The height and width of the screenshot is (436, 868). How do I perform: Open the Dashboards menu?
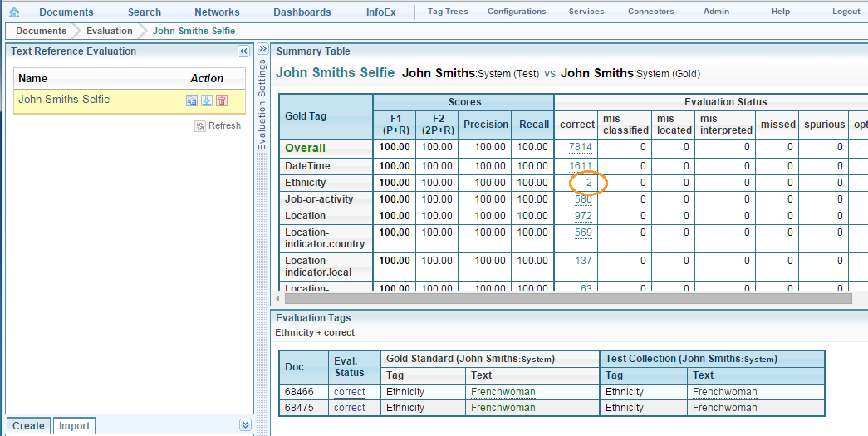tap(302, 12)
